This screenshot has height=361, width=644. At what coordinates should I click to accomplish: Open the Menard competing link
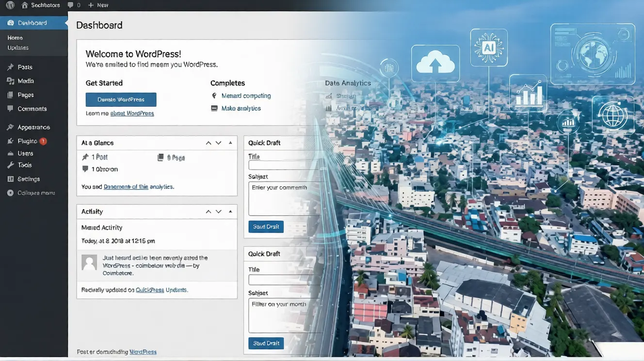[x=246, y=96]
